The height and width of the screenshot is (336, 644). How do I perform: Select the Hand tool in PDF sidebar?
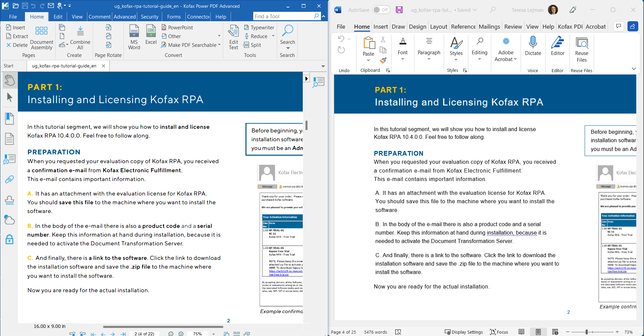click(x=9, y=80)
